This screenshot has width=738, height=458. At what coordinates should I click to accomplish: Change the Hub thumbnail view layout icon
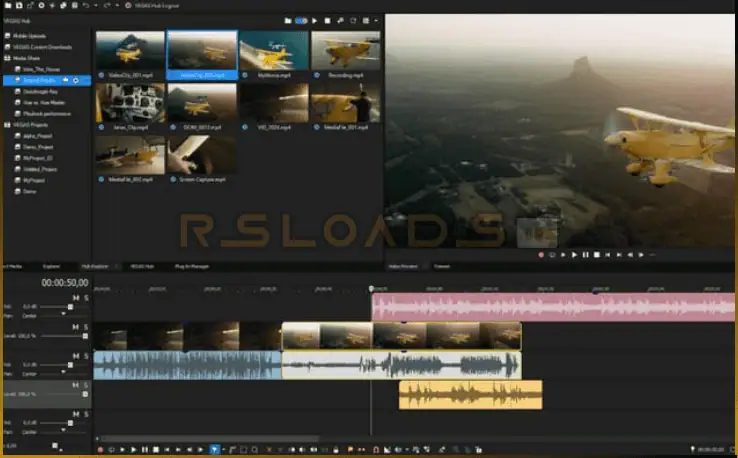366,21
